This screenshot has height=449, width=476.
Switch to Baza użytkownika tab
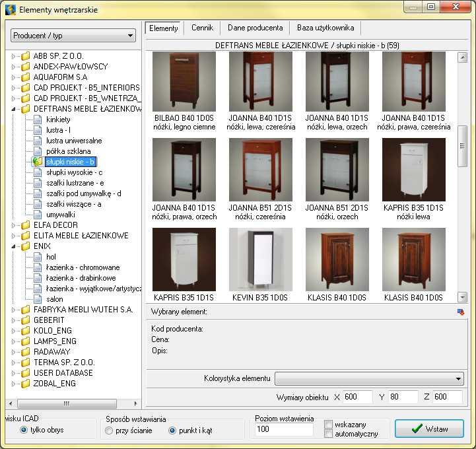pos(325,28)
